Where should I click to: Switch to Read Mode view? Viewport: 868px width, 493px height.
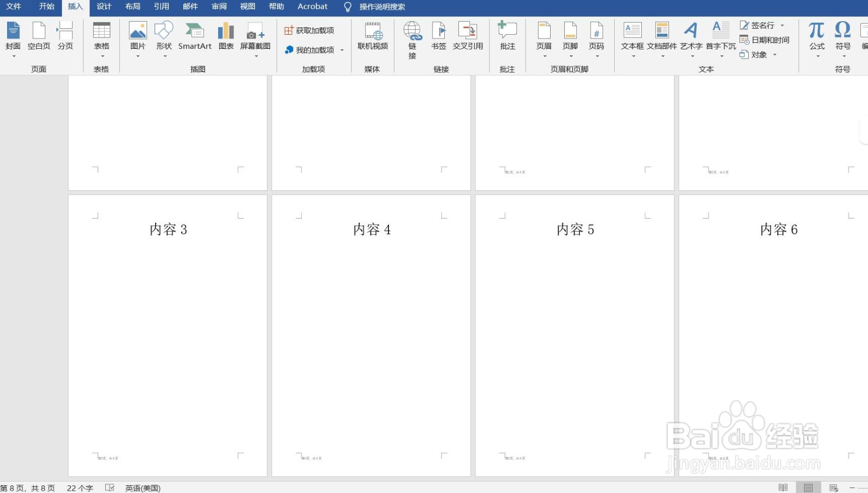783,488
